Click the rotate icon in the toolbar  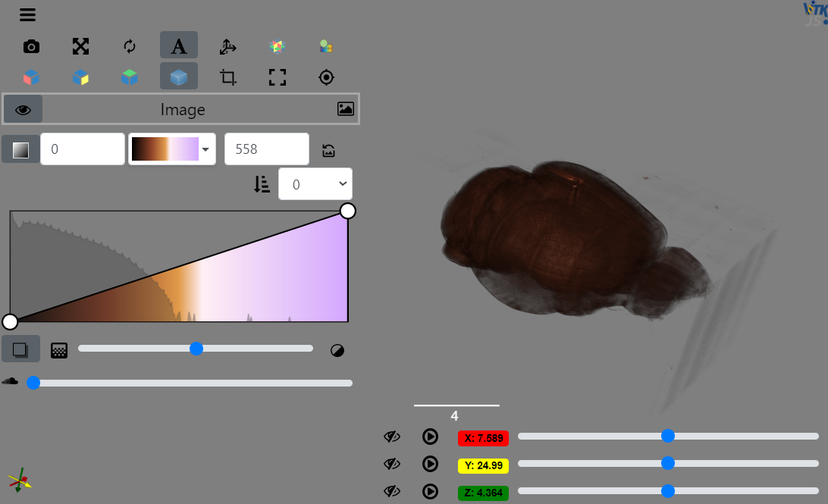[x=129, y=46]
